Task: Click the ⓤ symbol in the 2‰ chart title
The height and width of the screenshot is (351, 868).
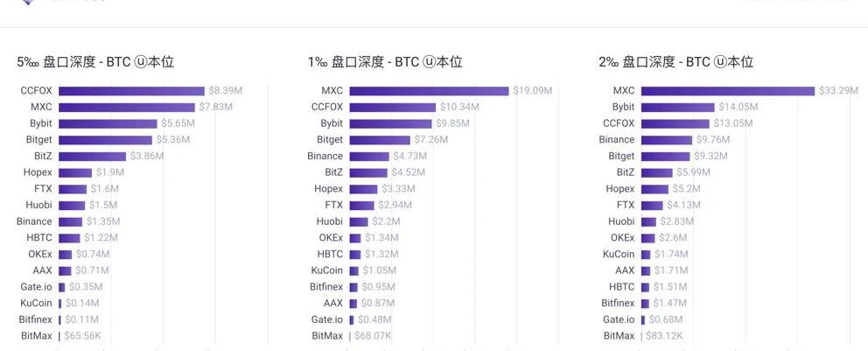Action: pyautogui.click(x=720, y=62)
